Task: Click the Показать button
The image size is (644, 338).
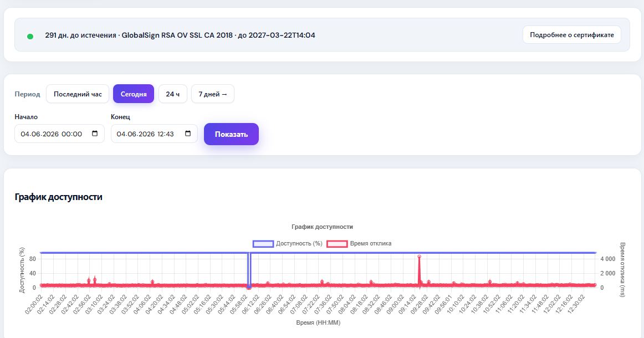Action: (231, 134)
